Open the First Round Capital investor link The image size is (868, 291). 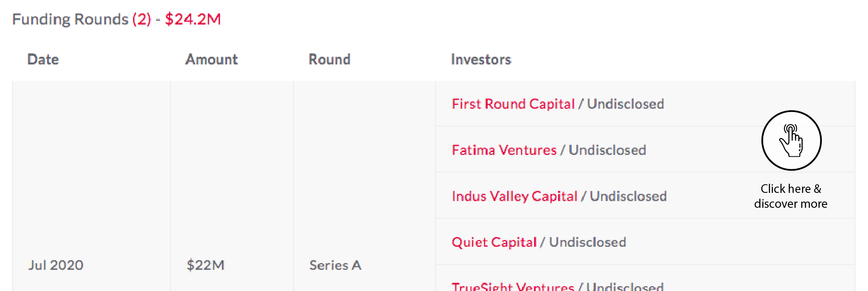coord(513,104)
